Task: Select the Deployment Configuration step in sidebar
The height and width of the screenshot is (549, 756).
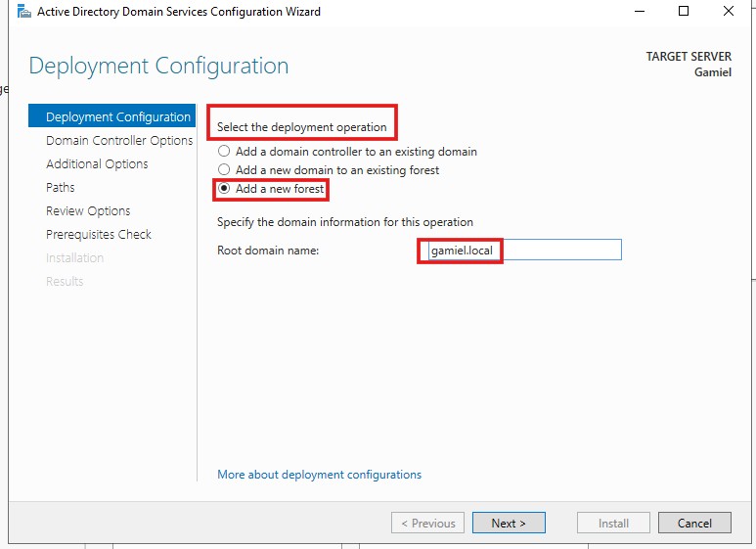Action: [111, 116]
